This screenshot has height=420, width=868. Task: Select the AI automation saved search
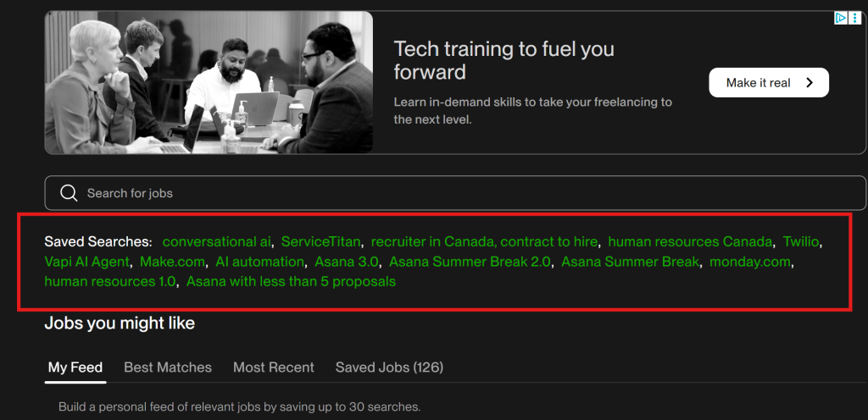pyautogui.click(x=259, y=262)
